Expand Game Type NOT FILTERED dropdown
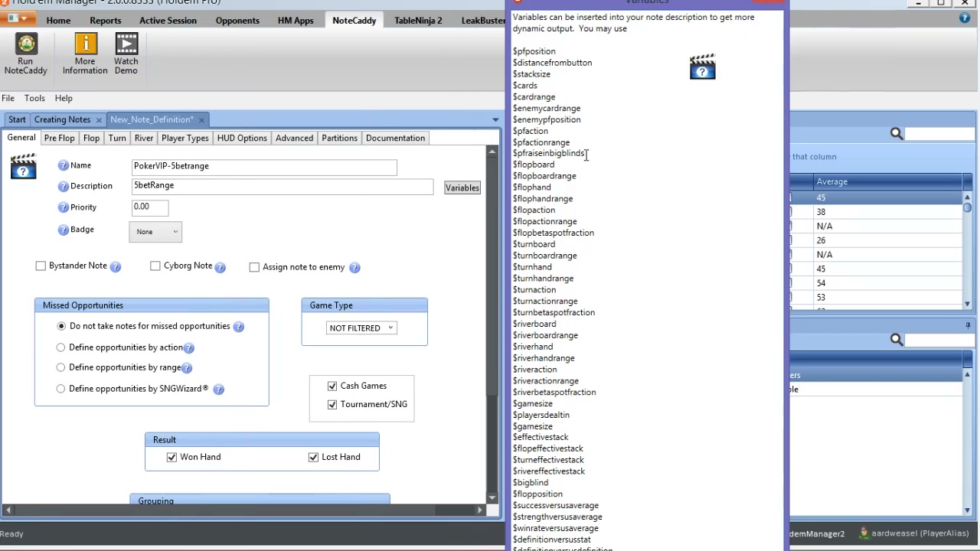Viewport: 980px width, 551px height. (x=361, y=328)
